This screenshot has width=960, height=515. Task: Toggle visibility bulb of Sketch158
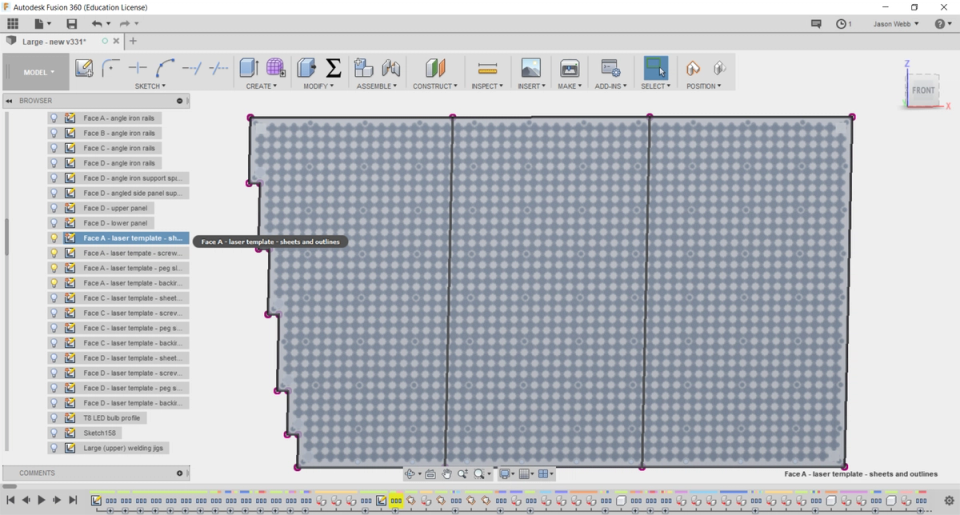click(x=54, y=433)
